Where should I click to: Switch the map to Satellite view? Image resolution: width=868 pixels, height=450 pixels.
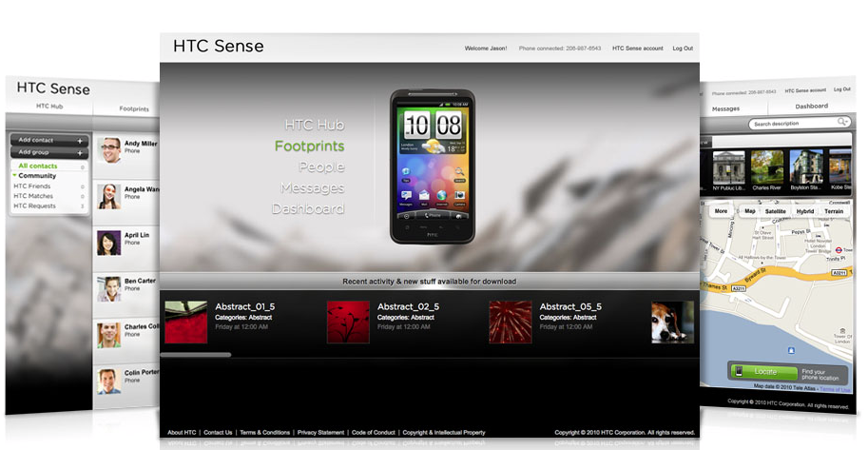(x=775, y=212)
